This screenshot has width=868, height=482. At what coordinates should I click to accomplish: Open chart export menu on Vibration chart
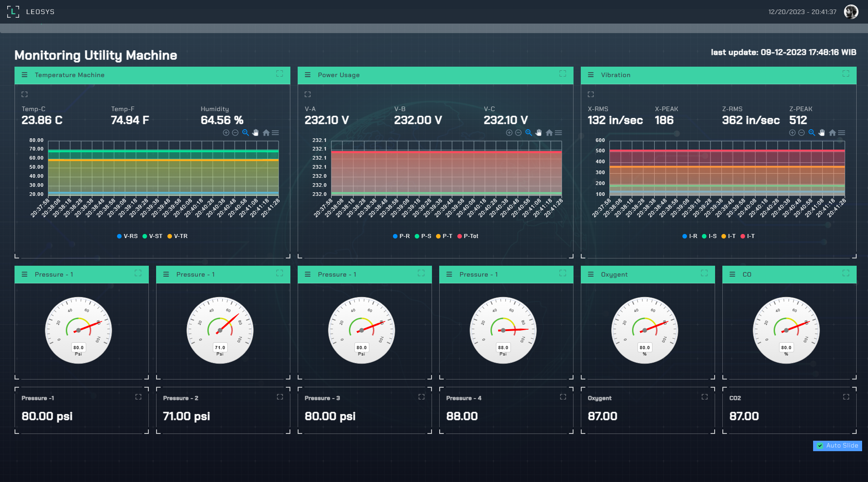[842, 133]
